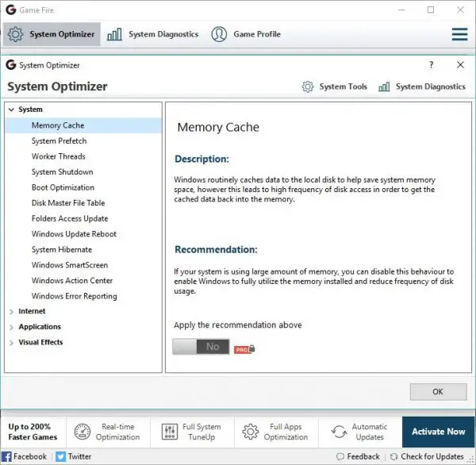The image size is (476, 465).
Task: Select Windows Action Center item
Action: click(x=84, y=281)
